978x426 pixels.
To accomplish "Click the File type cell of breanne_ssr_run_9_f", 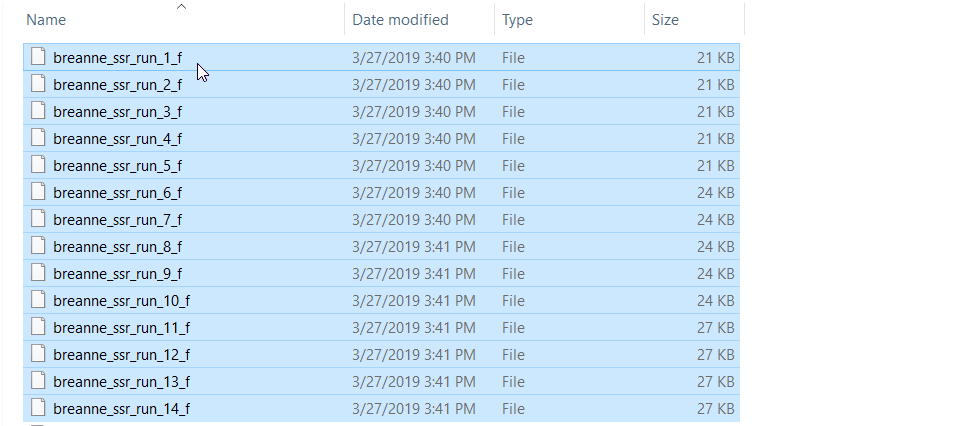I will 513,274.
